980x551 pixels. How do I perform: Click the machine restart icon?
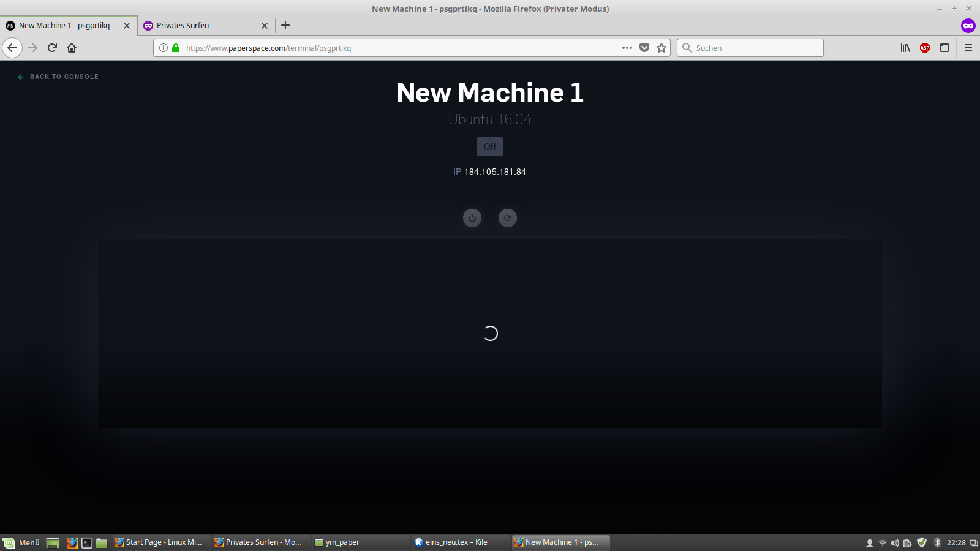click(507, 218)
